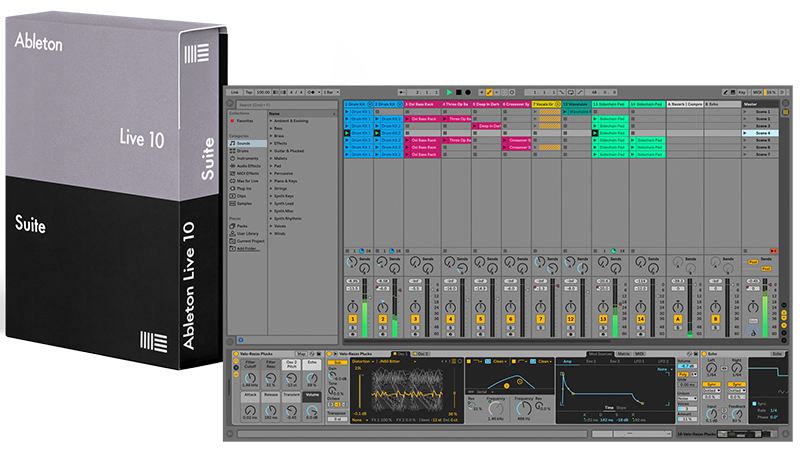
Task: Click the Arrangement Record circle button
Action: pos(467,92)
